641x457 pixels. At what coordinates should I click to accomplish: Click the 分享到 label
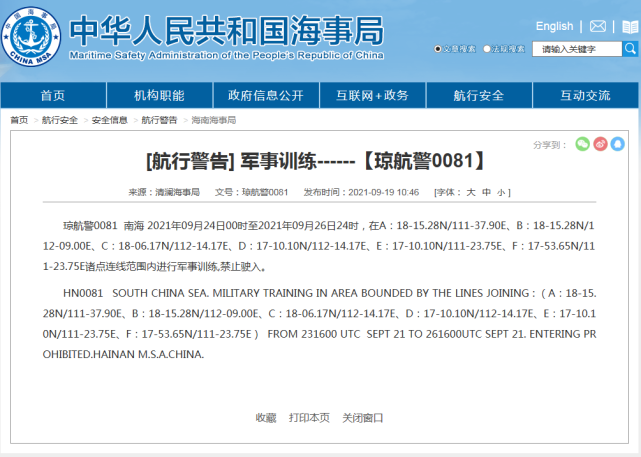point(550,145)
